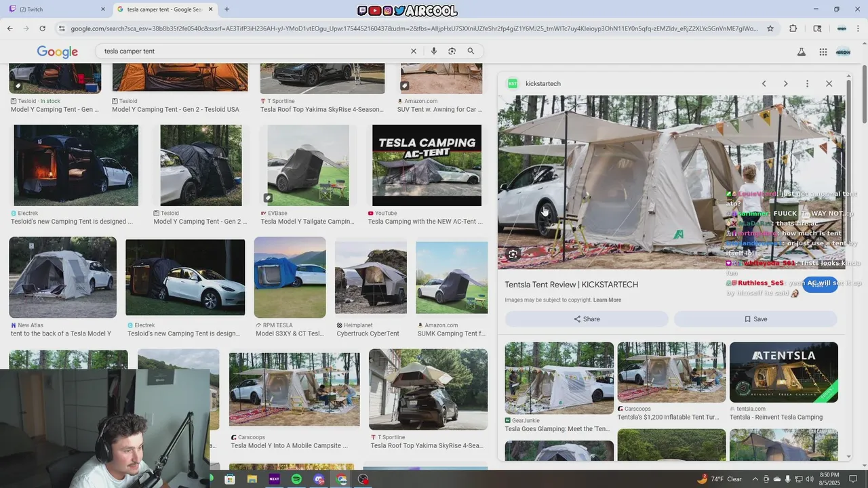Open the Windows notification center icon
The height and width of the screenshot is (488, 868).
[x=853, y=479]
